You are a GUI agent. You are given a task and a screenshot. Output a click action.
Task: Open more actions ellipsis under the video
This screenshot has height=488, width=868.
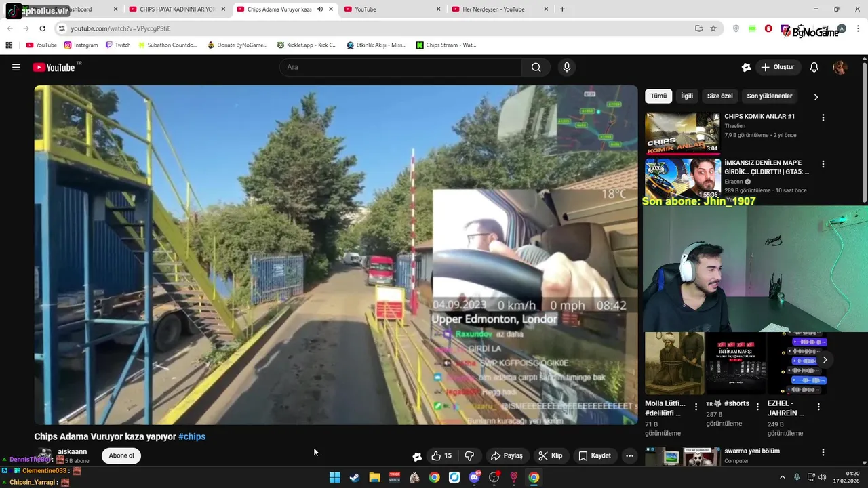tap(629, 455)
